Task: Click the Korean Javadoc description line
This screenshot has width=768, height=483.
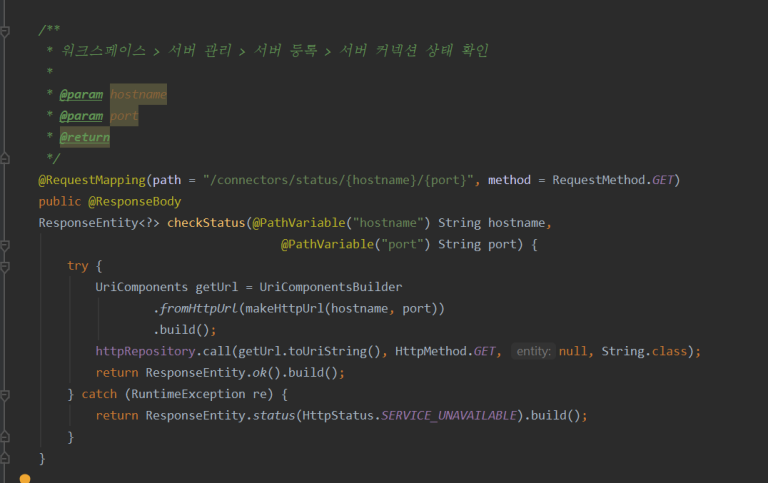Action: pos(274,50)
